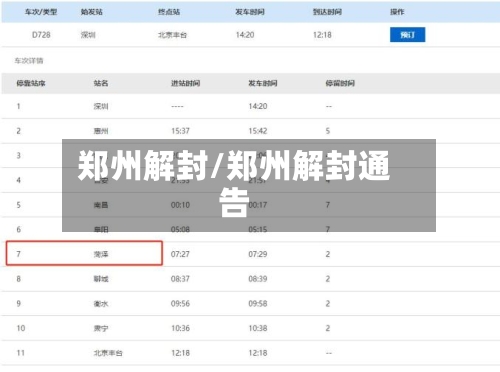500x372 pixels.
Task: Select train number D728
Action: point(41,35)
